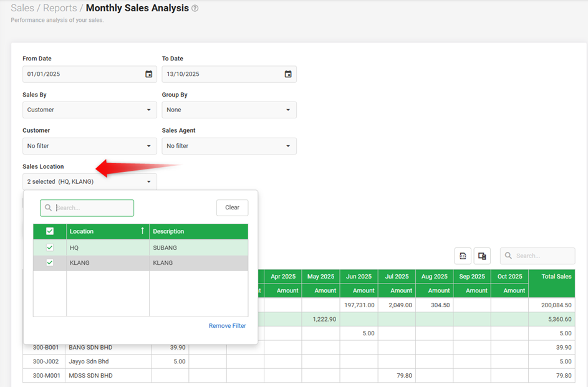Click the 304.50 amount cell
This screenshot has height=387, width=588.
(434, 305)
